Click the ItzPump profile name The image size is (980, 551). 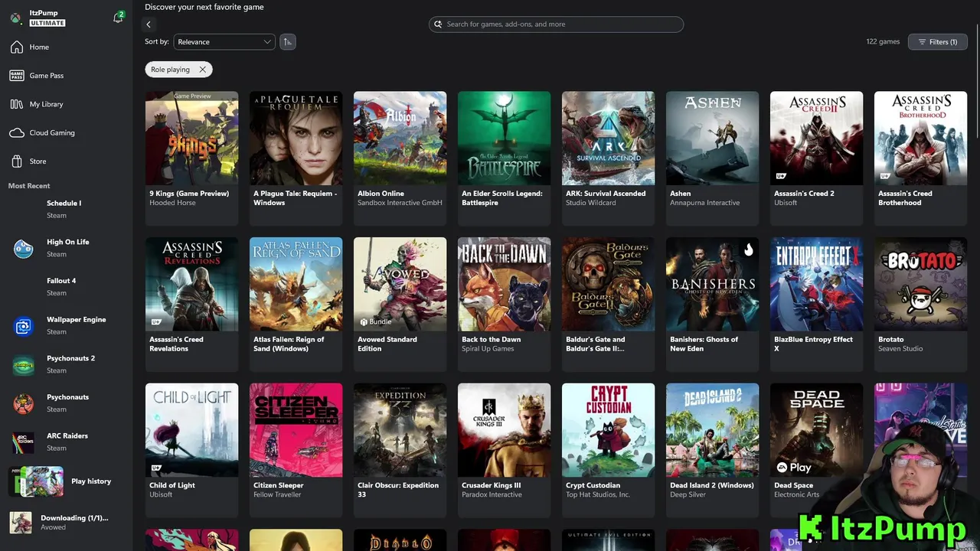click(44, 13)
